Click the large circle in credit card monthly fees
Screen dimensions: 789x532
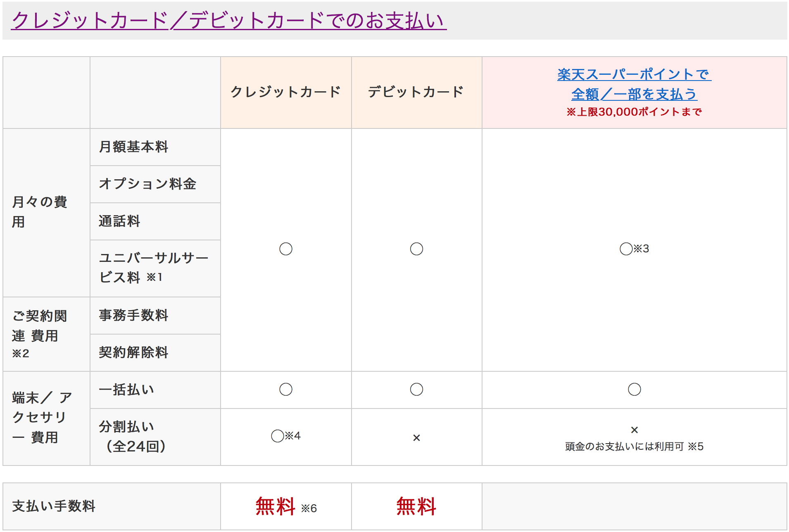(x=285, y=249)
